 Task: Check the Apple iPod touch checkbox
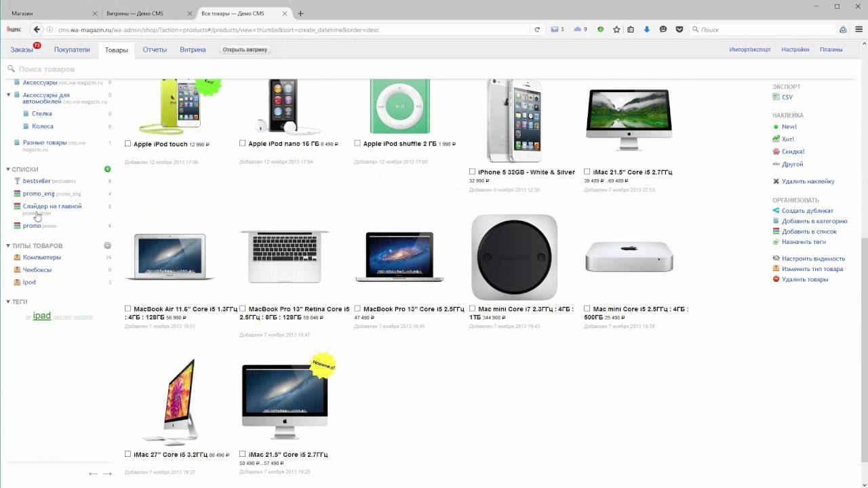[127, 143]
